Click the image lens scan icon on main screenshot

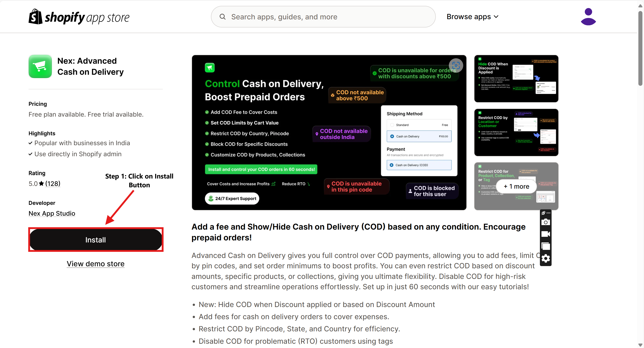point(456,66)
